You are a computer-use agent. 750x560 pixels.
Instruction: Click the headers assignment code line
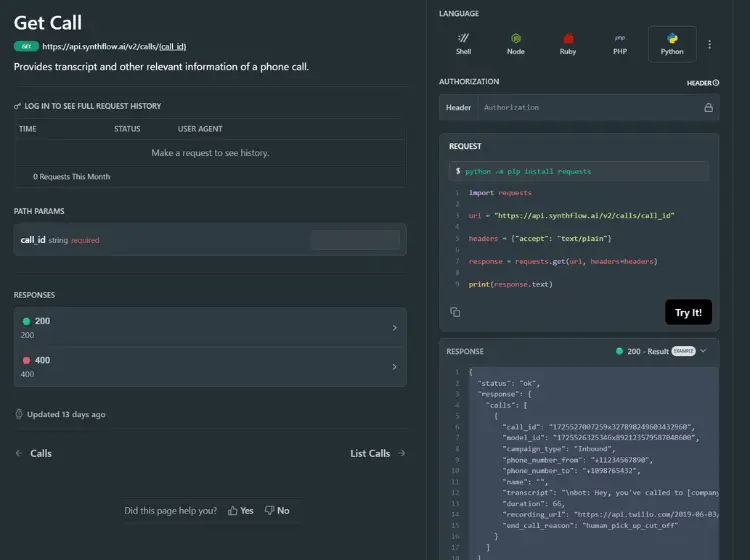pyautogui.click(x=540, y=239)
